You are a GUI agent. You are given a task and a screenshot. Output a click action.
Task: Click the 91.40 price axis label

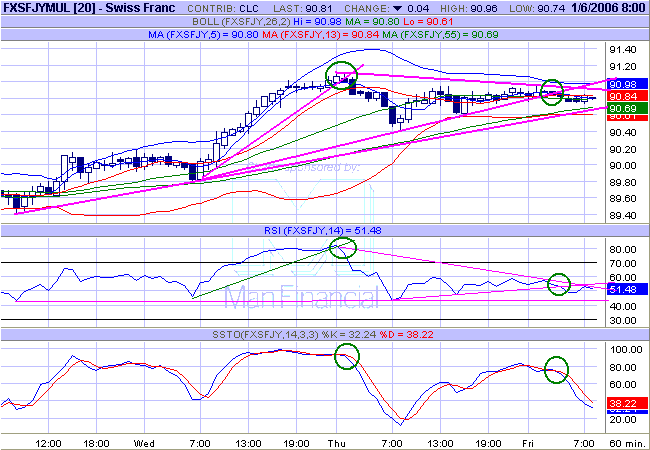[x=623, y=50]
